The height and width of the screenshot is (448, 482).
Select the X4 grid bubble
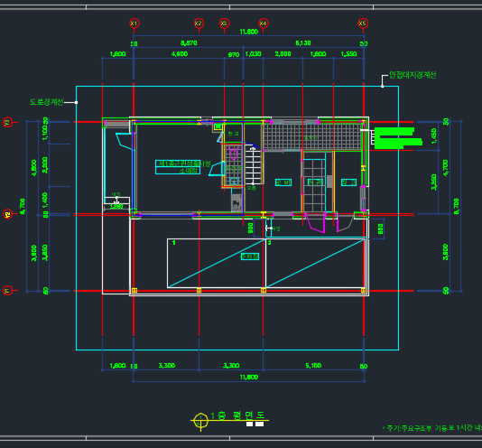coord(263,23)
